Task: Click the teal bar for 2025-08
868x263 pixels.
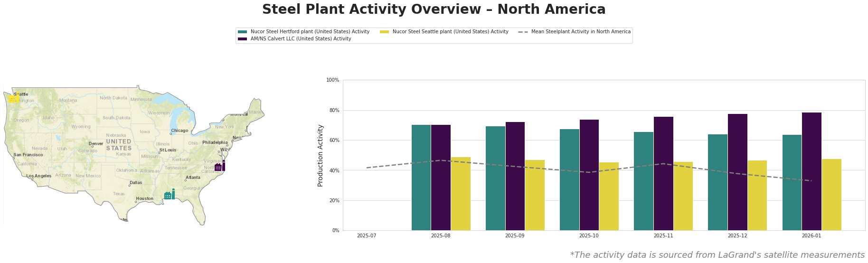Action: pos(421,178)
